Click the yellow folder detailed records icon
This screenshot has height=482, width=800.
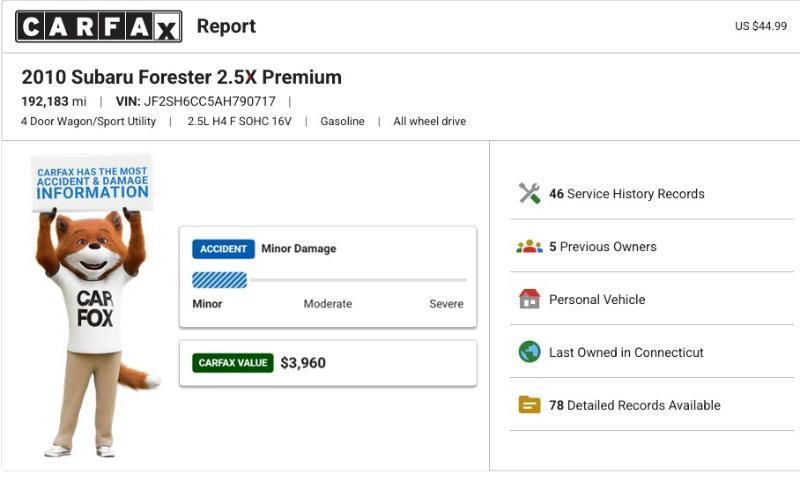point(530,405)
